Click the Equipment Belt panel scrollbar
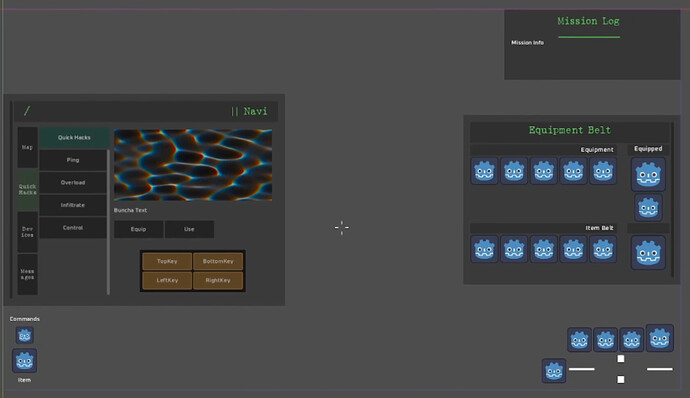This screenshot has width=690, height=398. (672, 200)
